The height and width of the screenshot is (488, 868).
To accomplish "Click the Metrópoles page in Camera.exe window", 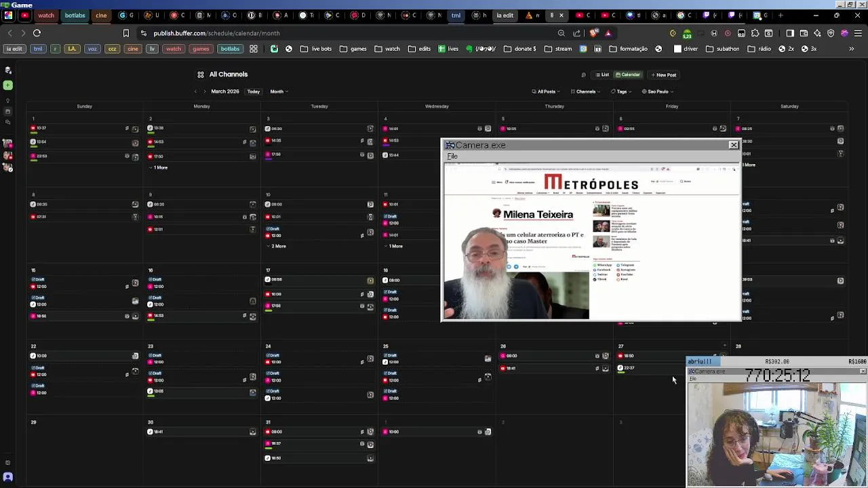I will coord(591,242).
